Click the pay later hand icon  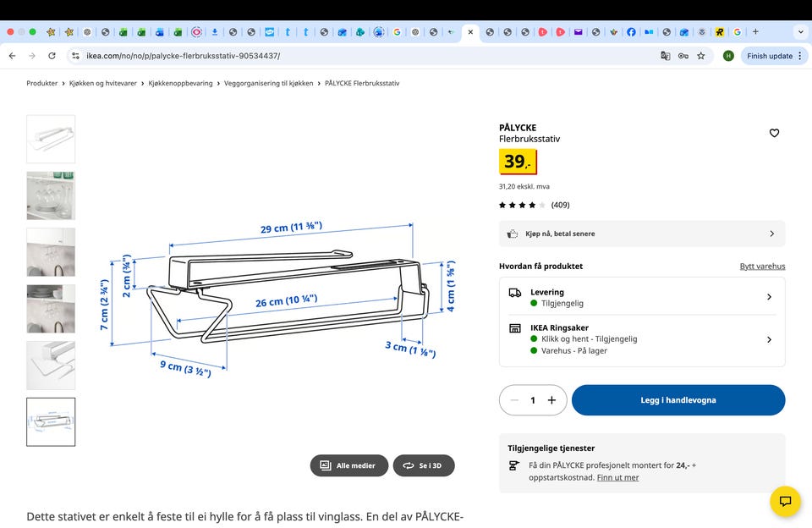click(513, 234)
